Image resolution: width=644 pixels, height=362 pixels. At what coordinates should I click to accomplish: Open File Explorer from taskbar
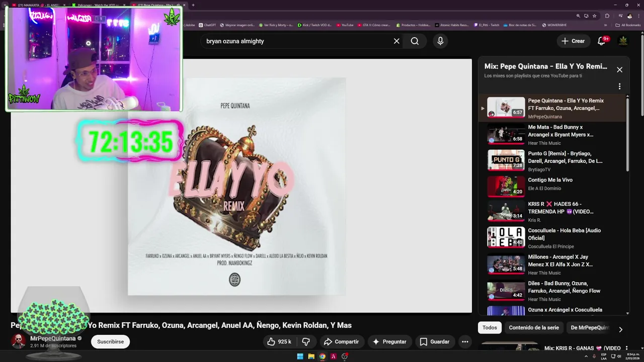coord(311,356)
